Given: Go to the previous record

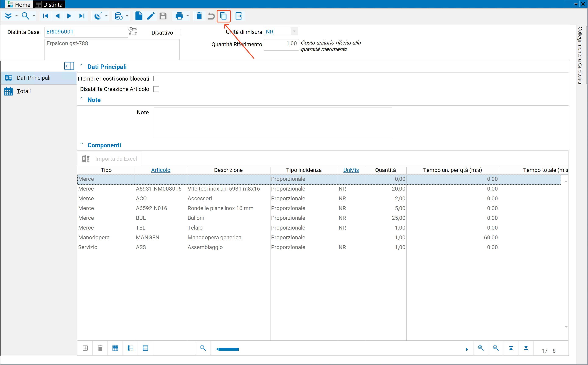Looking at the screenshot, I should point(57,16).
